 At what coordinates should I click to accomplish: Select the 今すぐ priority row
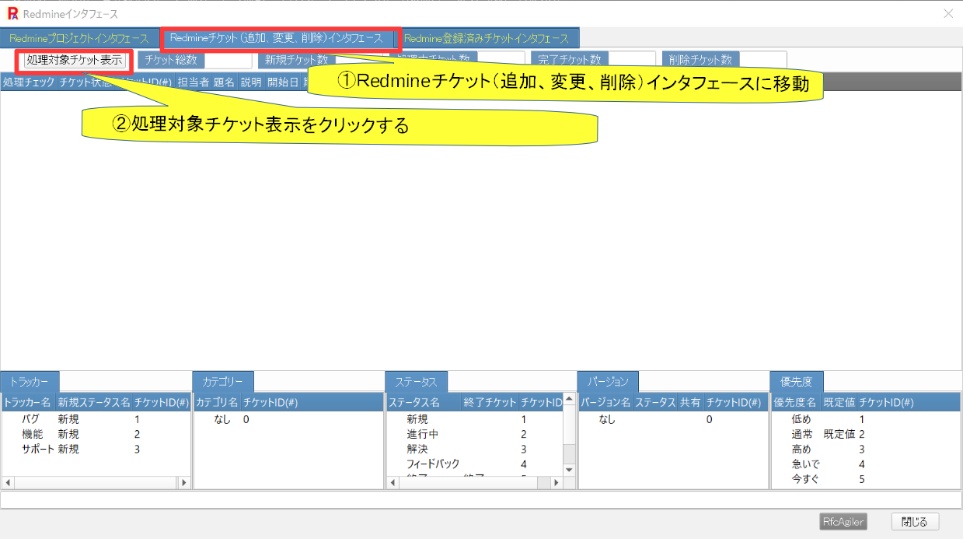tap(866, 479)
